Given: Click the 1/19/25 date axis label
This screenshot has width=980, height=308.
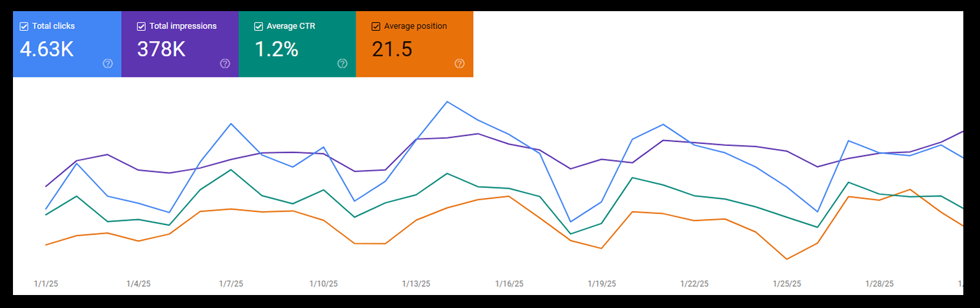Looking at the screenshot, I should (601, 284).
